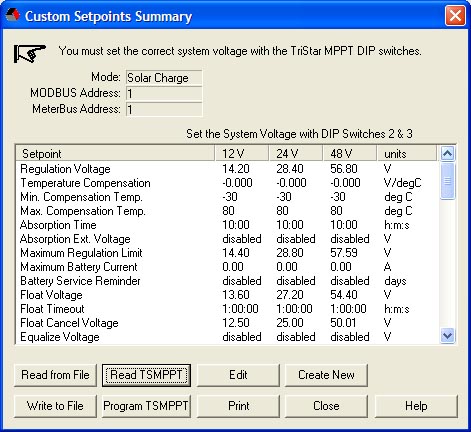Image resolution: width=471 pixels, height=432 pixels.
Task: Click the 12 V column header
Action: pyautogui.click(x=242, y=154)
